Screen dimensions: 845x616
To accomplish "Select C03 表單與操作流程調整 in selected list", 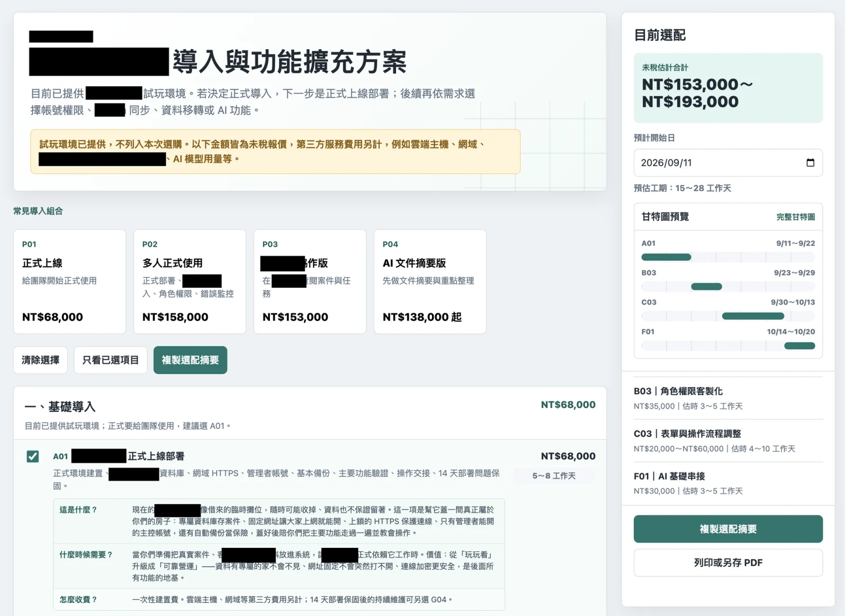I will tap(728, 441).
